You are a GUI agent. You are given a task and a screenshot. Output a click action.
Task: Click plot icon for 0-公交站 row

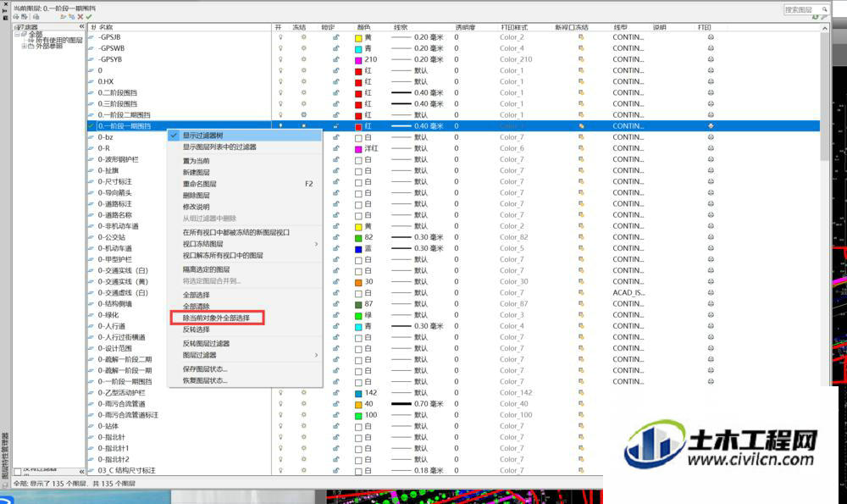(711, 237)
